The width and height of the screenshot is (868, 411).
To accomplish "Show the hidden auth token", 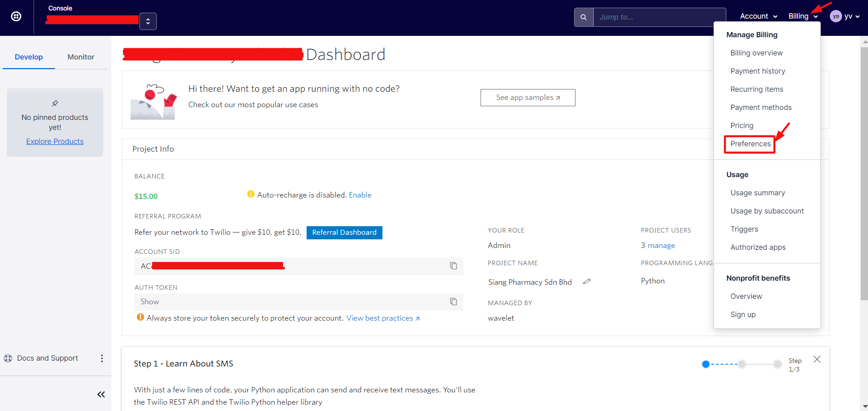I will point(150,302).
